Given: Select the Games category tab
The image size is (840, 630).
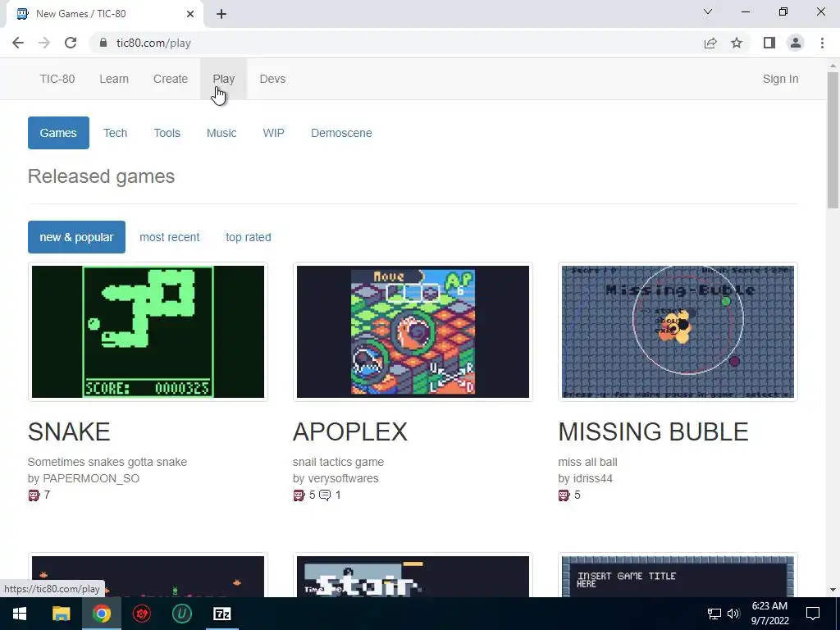Looking at the screenshot, I should click(x=58, y=133).
